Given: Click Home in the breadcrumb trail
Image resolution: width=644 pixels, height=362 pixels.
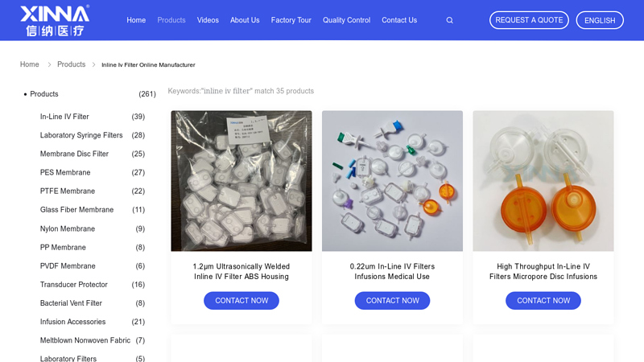Looking at the screenshot, I should pyautogui.click(x=30, y=64).
